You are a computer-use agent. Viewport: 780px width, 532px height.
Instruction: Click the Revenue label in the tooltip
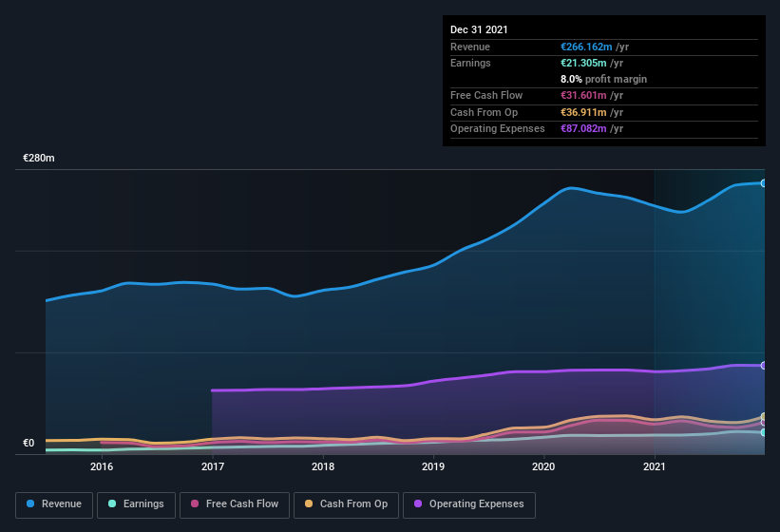[470, 47]
